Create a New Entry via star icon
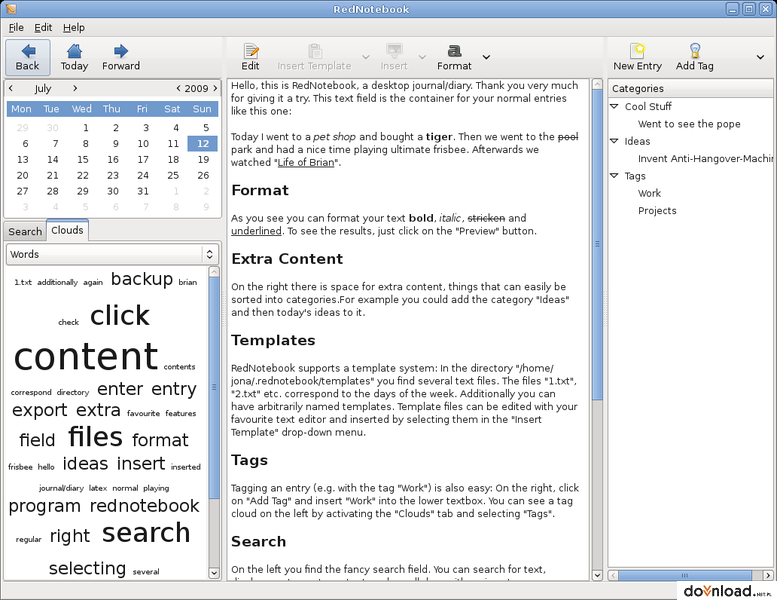 (x=637, y=57)
